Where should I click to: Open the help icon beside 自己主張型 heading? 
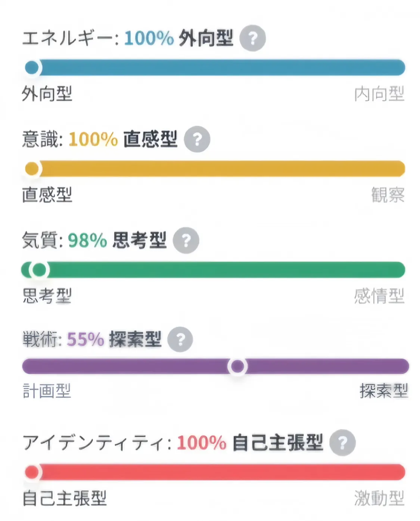pyautogui.click(x=342, y=443)
